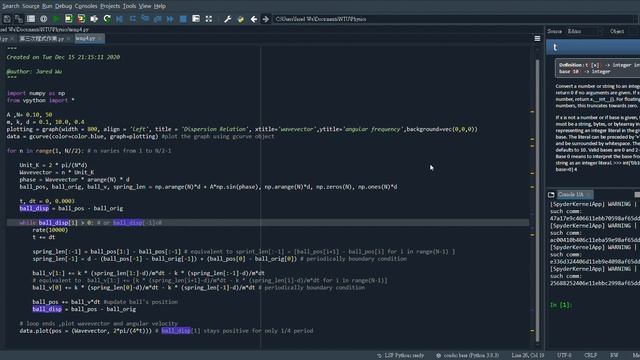Go back with the left arrow
The height and width of the screenshot is (360, 640).
(253, 19)
